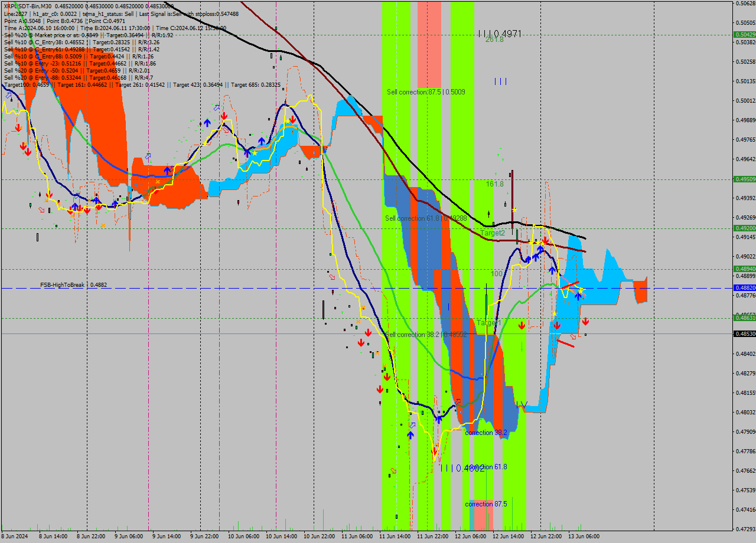Click the green 100 level label

coord(497,274)
